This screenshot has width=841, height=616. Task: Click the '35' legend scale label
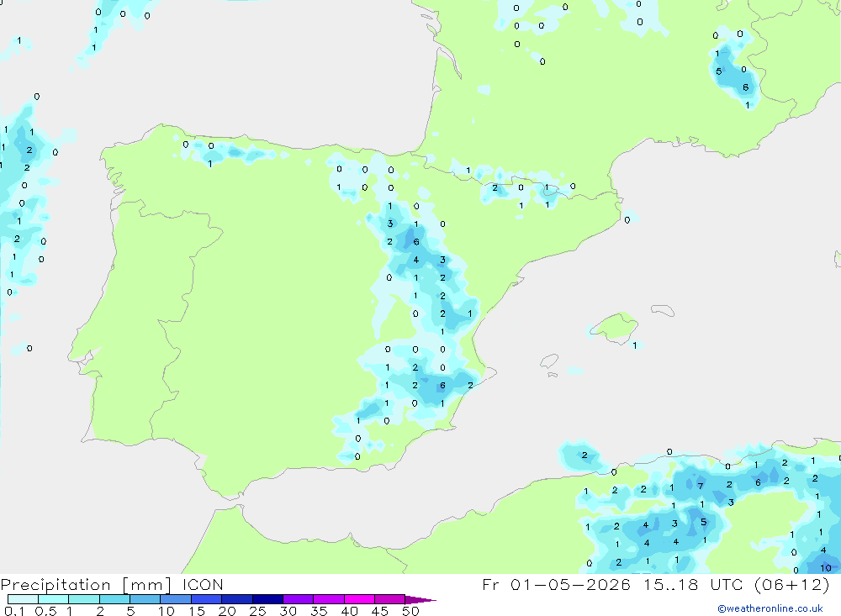coord(319,611)
